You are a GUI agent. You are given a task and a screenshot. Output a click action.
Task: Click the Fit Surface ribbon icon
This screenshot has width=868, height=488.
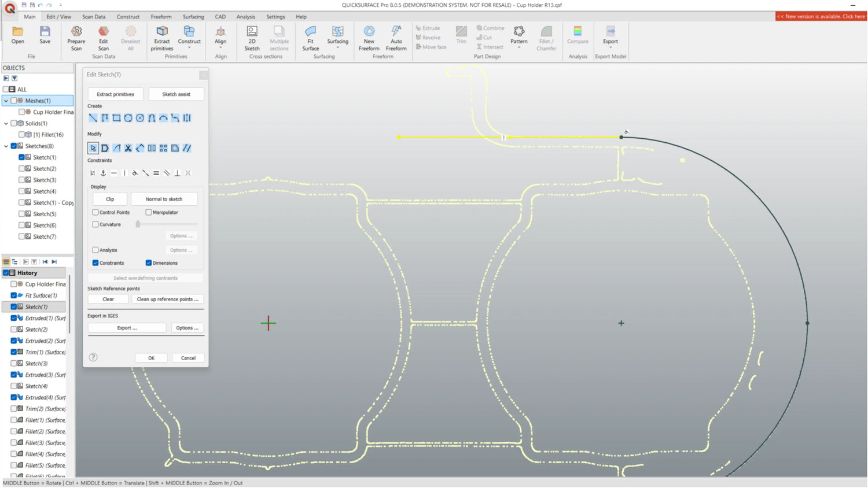coord(310,36)
